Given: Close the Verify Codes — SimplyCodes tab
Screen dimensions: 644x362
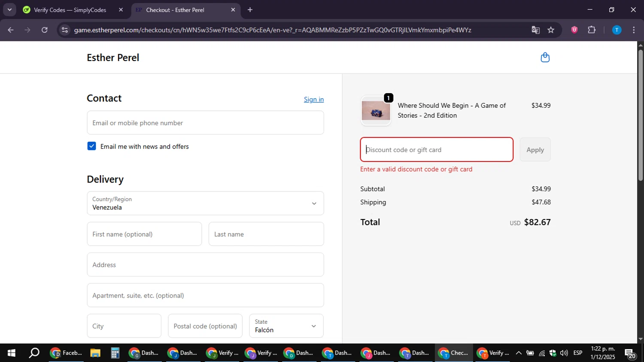Looking at the screenshot, I should 121,10.
